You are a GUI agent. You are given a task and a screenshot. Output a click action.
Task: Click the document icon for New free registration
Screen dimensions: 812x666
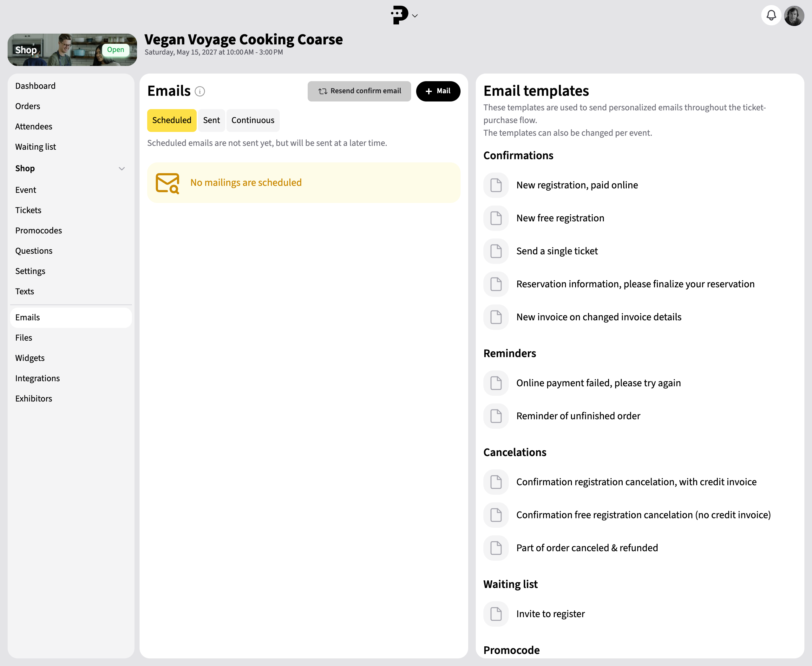click(496, 218)
